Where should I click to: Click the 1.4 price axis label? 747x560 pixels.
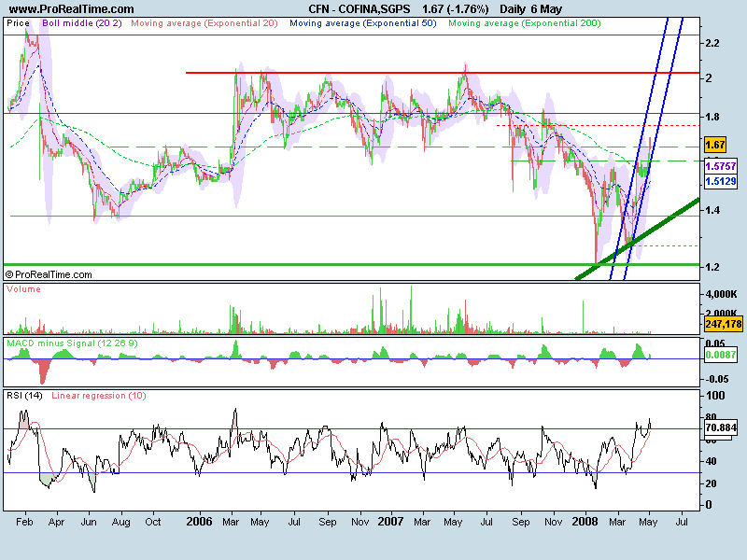pyautogui.click(x=712, y=210)
